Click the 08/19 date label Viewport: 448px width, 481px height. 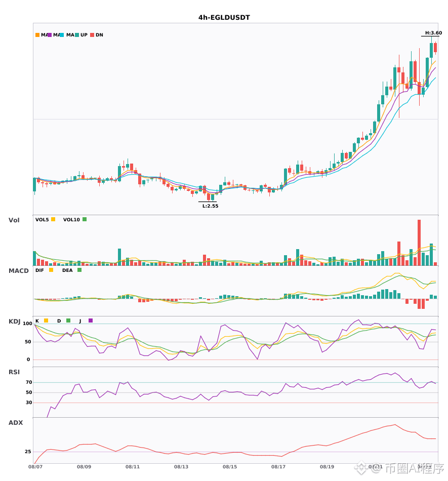[x=327, y=467]
